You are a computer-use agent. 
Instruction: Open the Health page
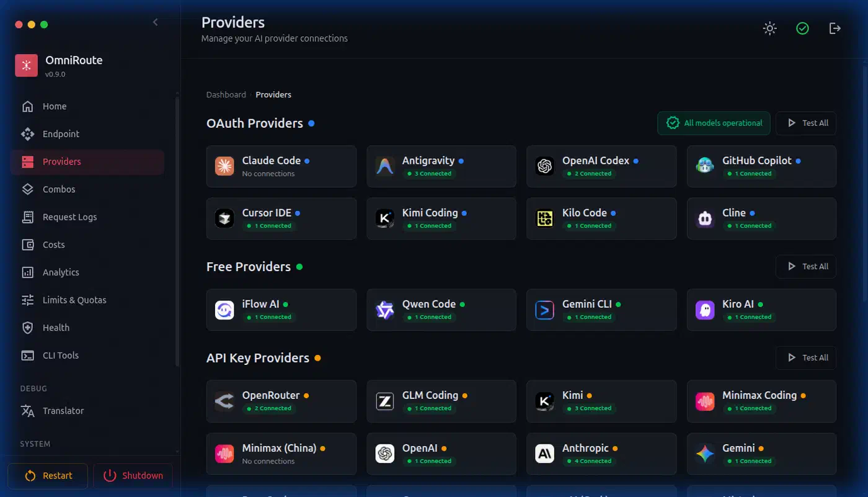[x=87, y=328]
